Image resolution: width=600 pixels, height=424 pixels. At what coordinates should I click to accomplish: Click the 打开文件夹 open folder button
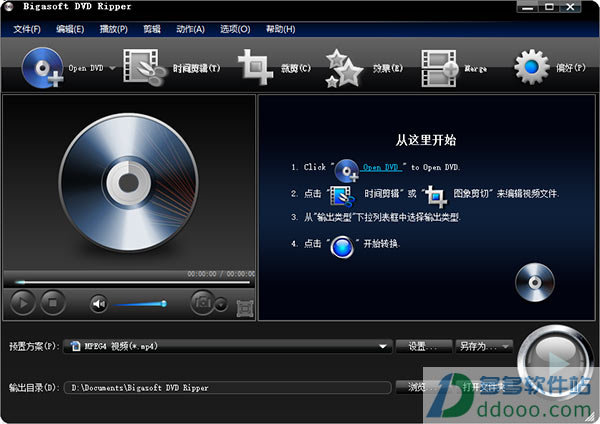tap(484, 388)
